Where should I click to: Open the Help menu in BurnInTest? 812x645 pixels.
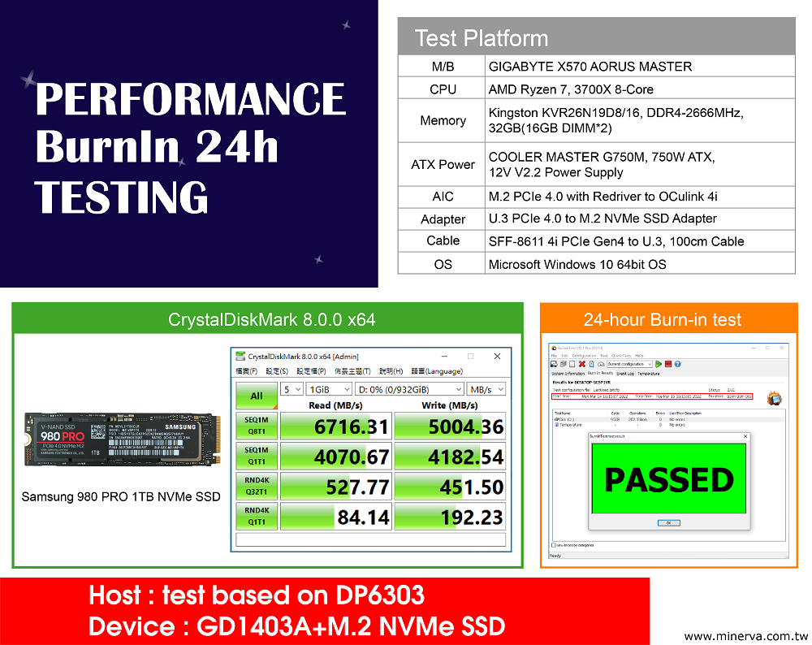[639, 355]
